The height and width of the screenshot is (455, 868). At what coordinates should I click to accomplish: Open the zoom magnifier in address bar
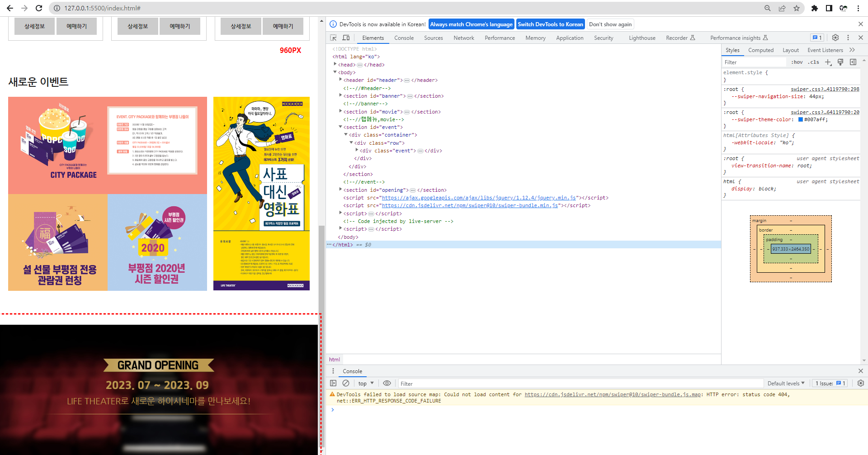pos(768,8)
